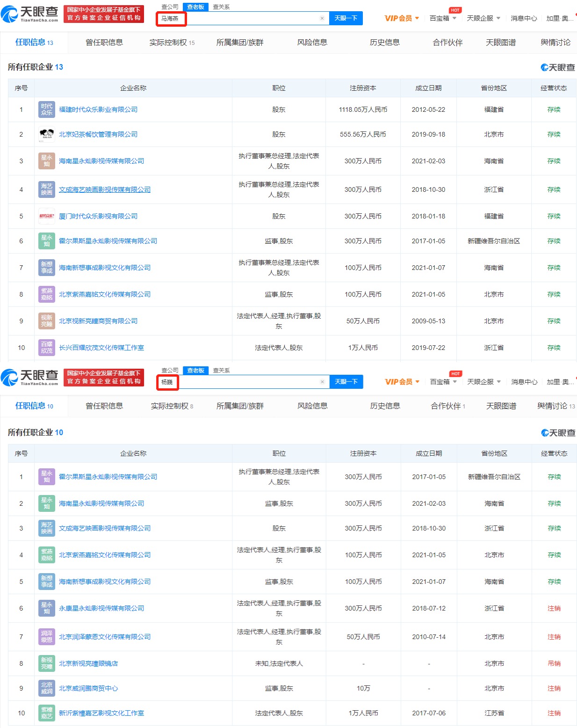Click the registered capital 555.56万人民币

tap(363, 134)
